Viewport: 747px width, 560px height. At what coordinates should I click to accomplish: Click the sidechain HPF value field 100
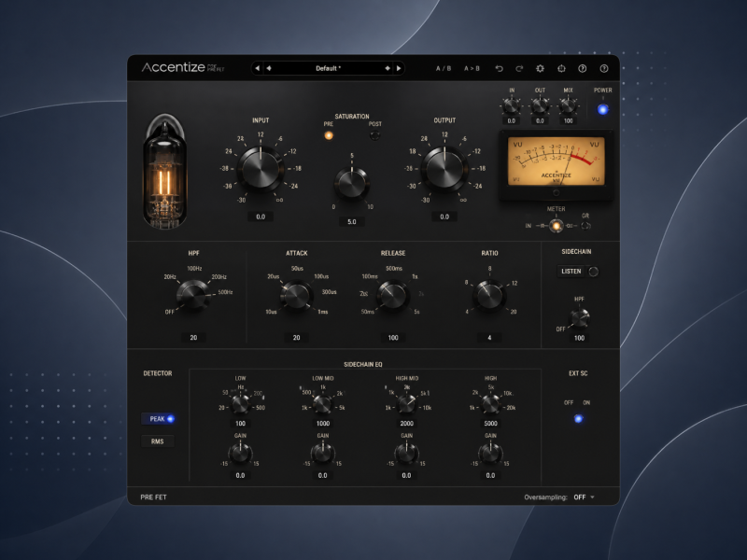click(x=579, y=338)
